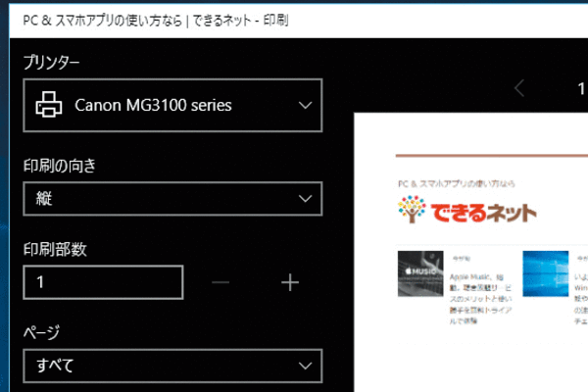Go to previous preview page arrow
This screenshot has width=588, height=392.
pyautogui.click(x=519, y=88)
